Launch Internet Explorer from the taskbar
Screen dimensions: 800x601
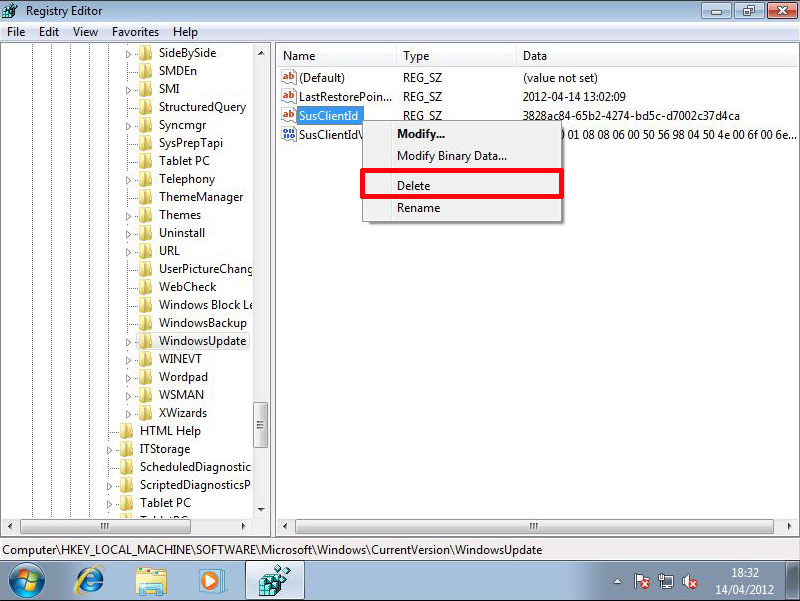pos(90,581)
